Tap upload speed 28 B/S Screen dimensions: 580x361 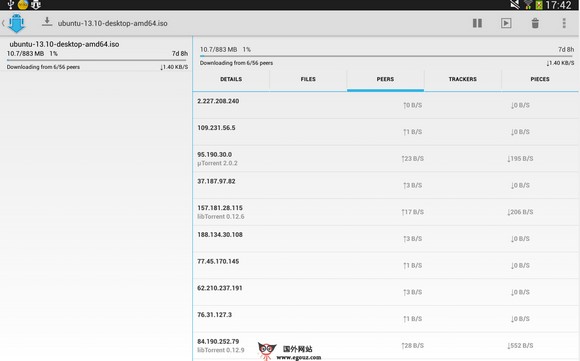tap(413, 345)
